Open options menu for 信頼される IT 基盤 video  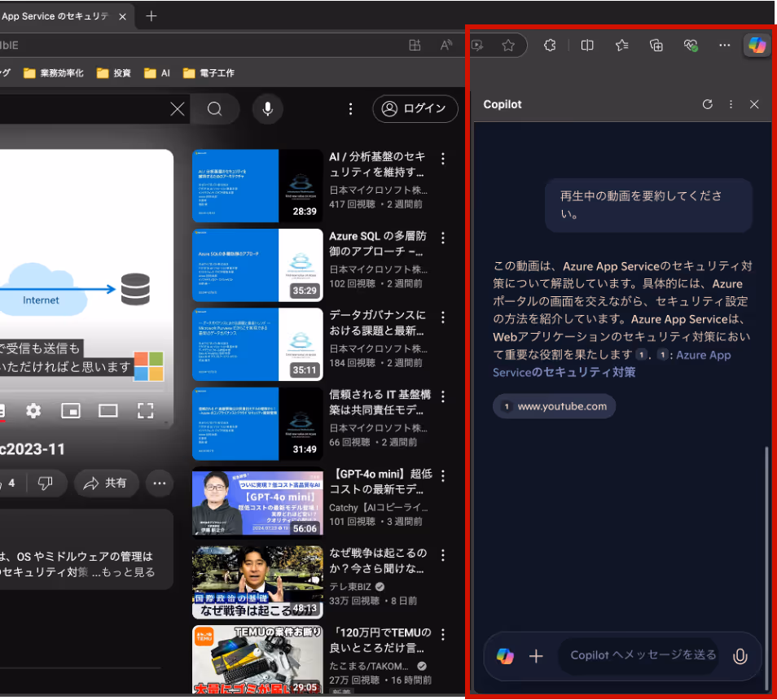(443, 396)
